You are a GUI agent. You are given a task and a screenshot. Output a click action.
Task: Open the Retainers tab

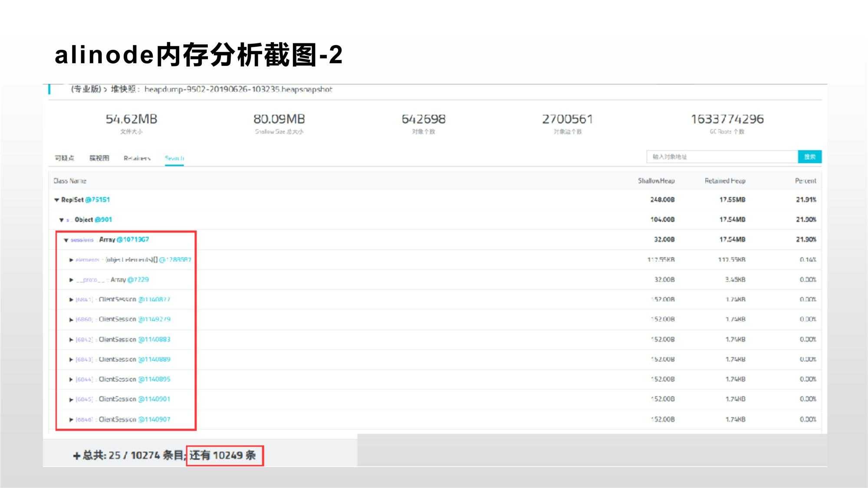137,158
